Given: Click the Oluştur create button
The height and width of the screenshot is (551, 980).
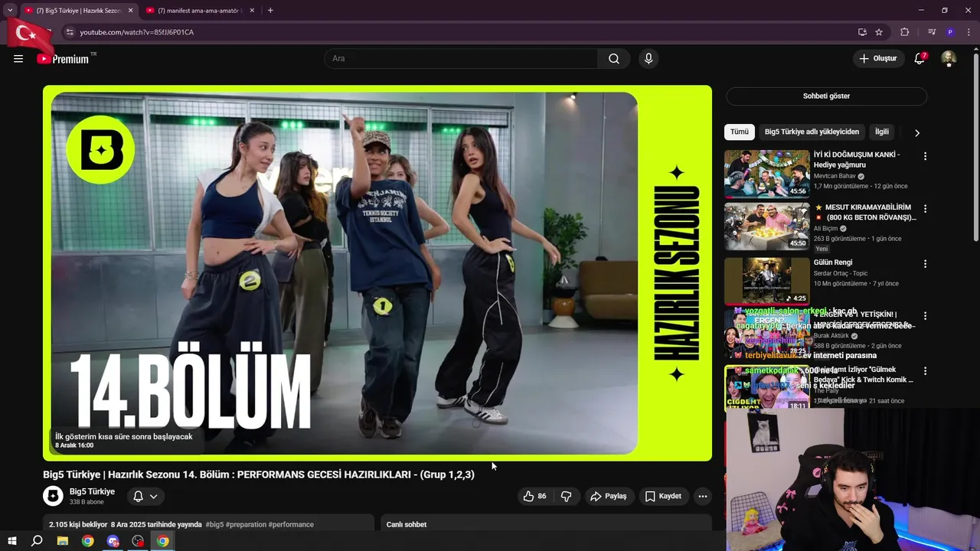Looking at the screenshot, I should 878,59.
